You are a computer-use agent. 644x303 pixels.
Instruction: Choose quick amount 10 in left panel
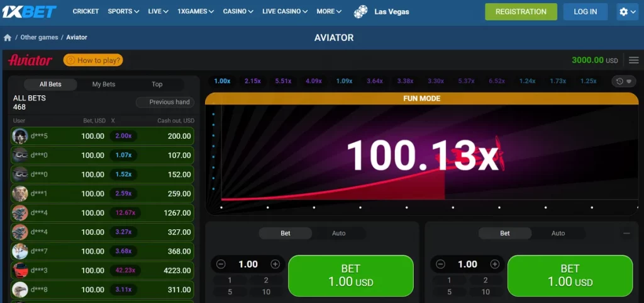coord(266,292)
